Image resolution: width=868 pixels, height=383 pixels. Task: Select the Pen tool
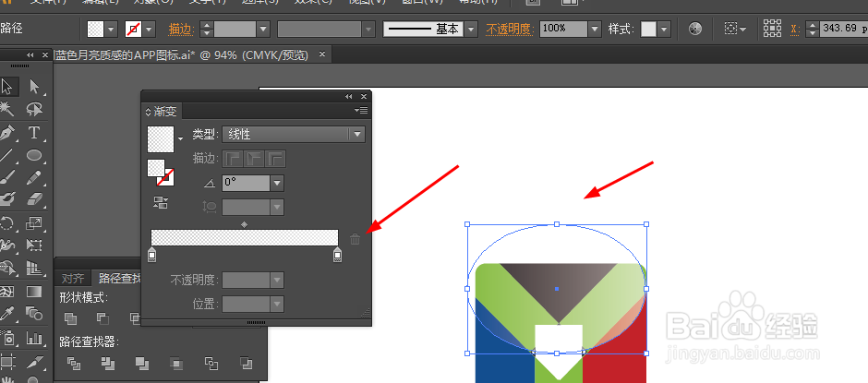click(x=7, y=133)
